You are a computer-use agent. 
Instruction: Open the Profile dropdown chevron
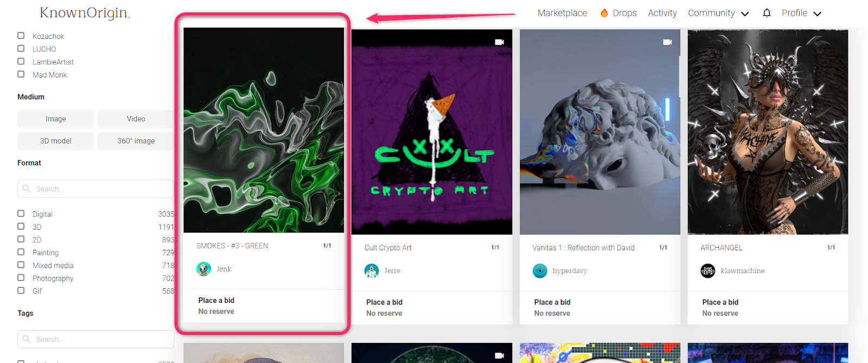818,14
